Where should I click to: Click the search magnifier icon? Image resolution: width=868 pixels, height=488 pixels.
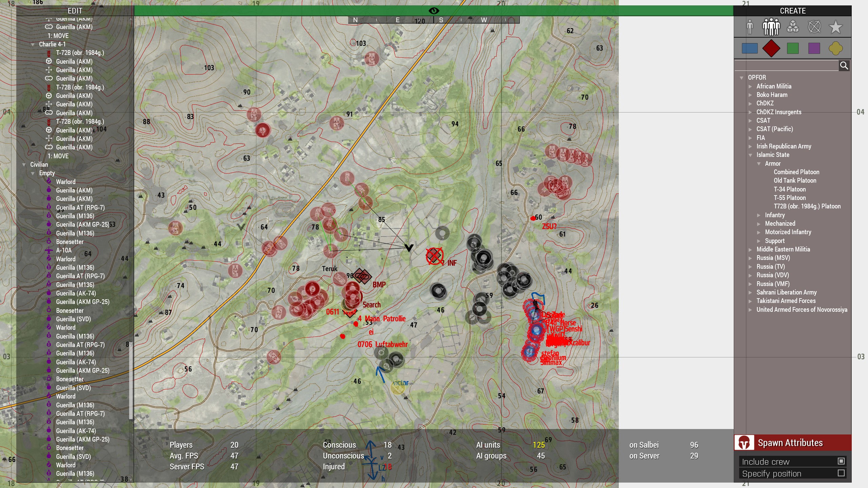(x=844, y=66)
